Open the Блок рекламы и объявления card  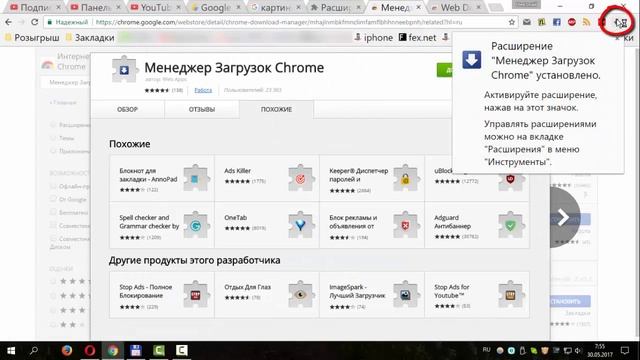click(372, 225)
